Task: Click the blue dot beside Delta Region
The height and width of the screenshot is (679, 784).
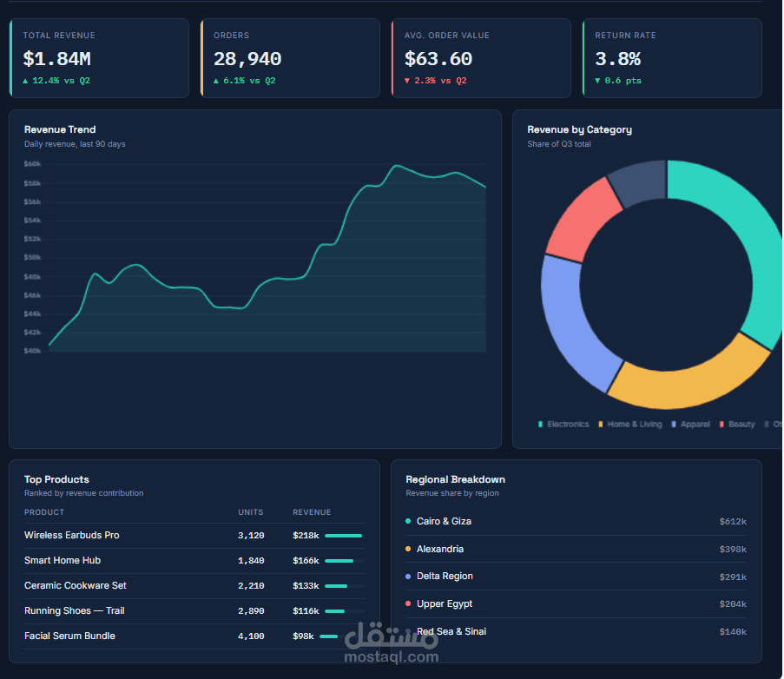Action: tap(408, 577)
